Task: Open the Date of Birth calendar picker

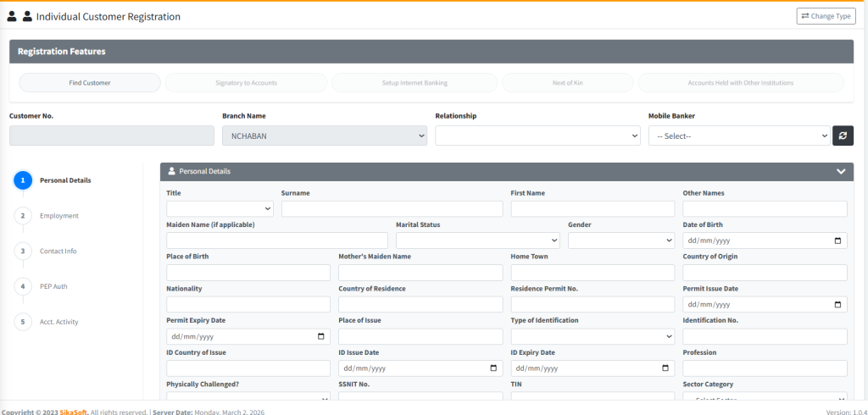Action: click(x=838, y=241)
